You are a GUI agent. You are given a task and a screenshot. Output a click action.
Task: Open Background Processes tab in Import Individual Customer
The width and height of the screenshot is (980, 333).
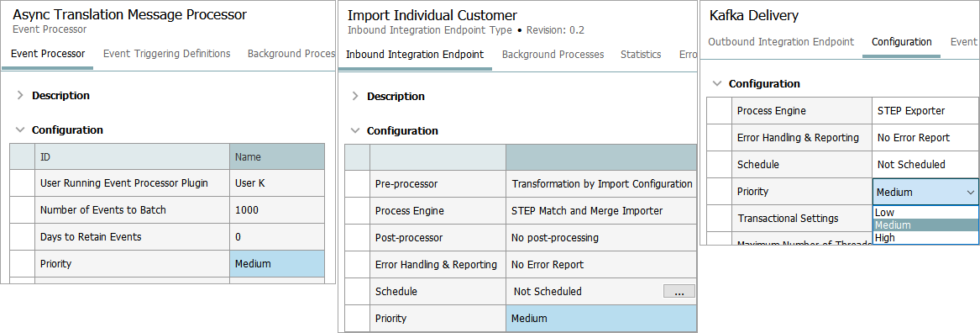pos(553,55)
